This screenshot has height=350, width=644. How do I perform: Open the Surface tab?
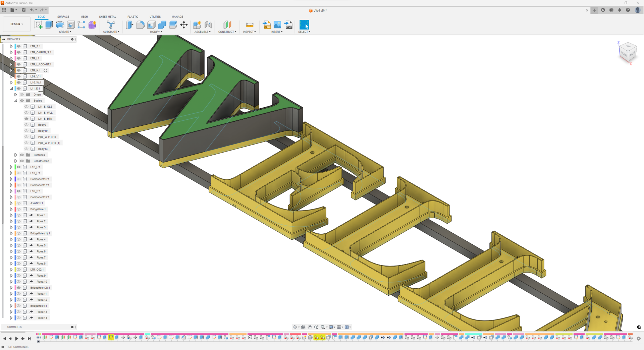point(63,17)
